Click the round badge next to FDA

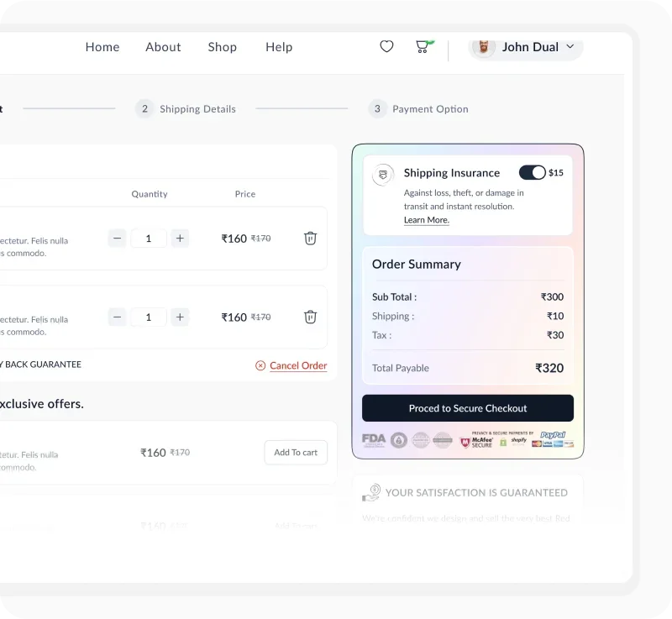[x=399, y=440]
